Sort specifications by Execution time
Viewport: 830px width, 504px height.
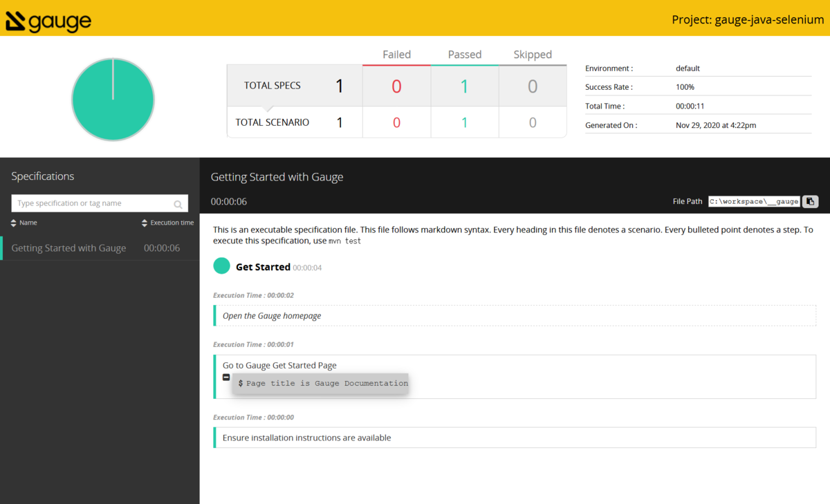167,223
